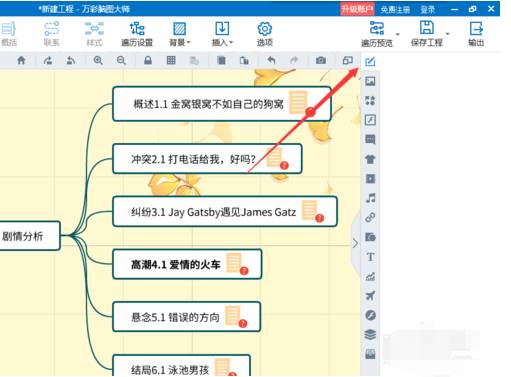
Task: Zoom out with magnifier minus icon
Action: point(121,60)
